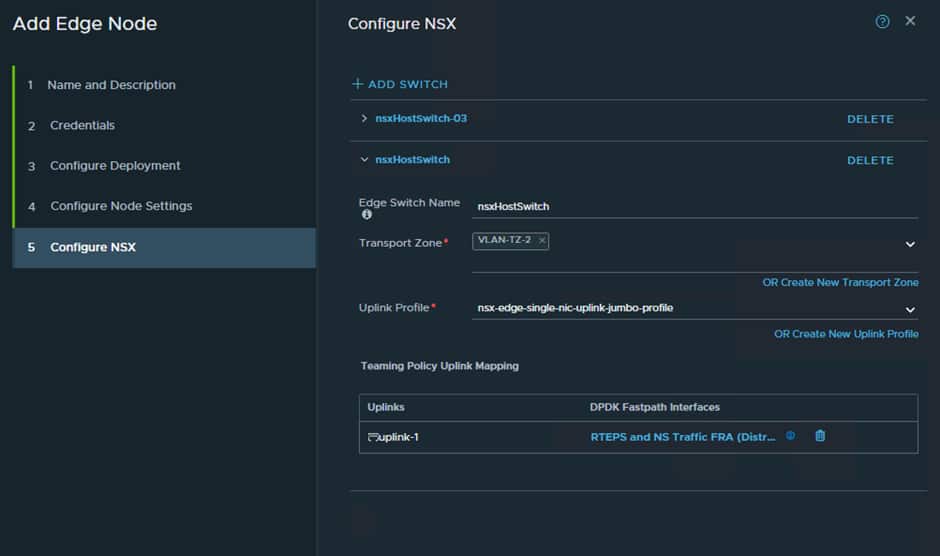Click the uplink-1 NIC icon
940x556 pixels.
373,437
